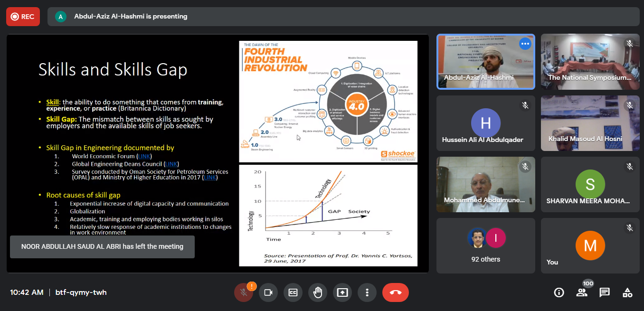The height and width of the screenshot is (311, 644).
Task: Open the activities panel
Action: 627,292
